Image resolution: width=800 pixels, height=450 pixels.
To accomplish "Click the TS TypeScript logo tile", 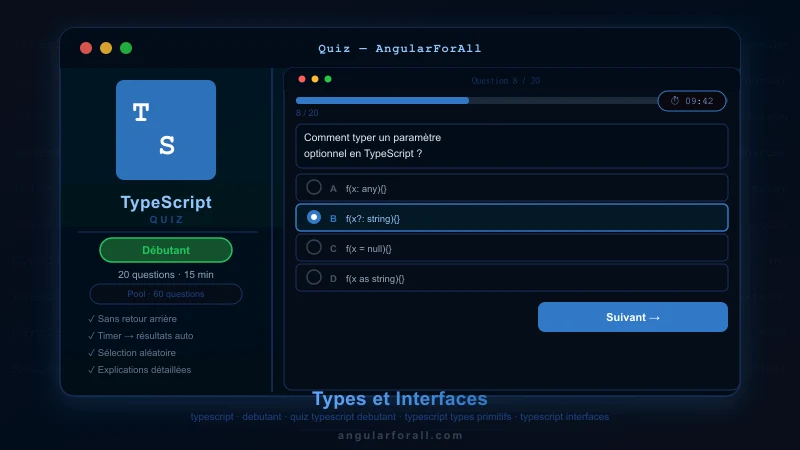I will coord(166,130).
